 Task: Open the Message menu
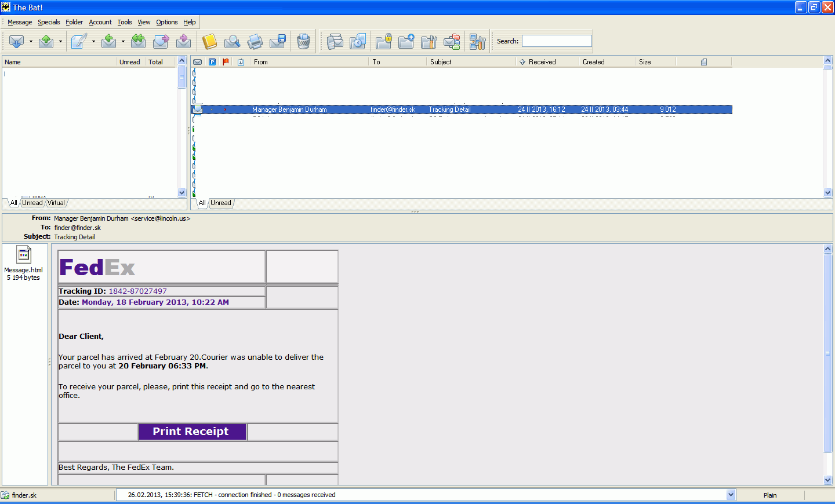[20, 22]
